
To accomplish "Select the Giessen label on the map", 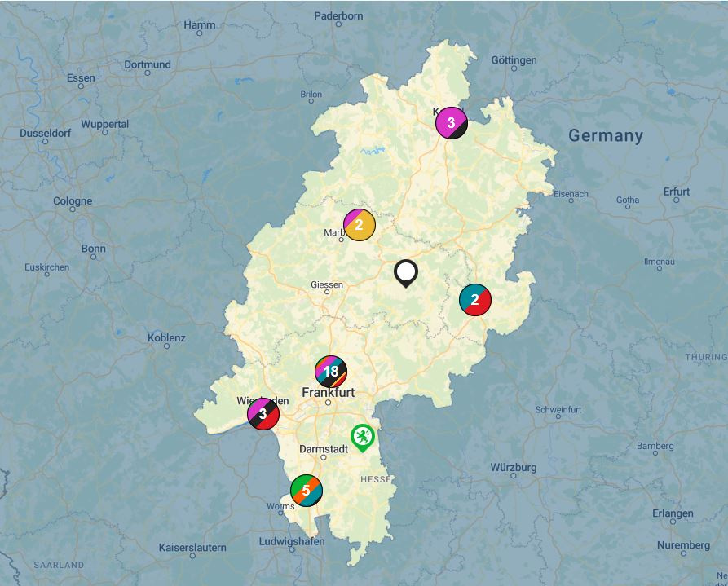I will pos(327,285).
